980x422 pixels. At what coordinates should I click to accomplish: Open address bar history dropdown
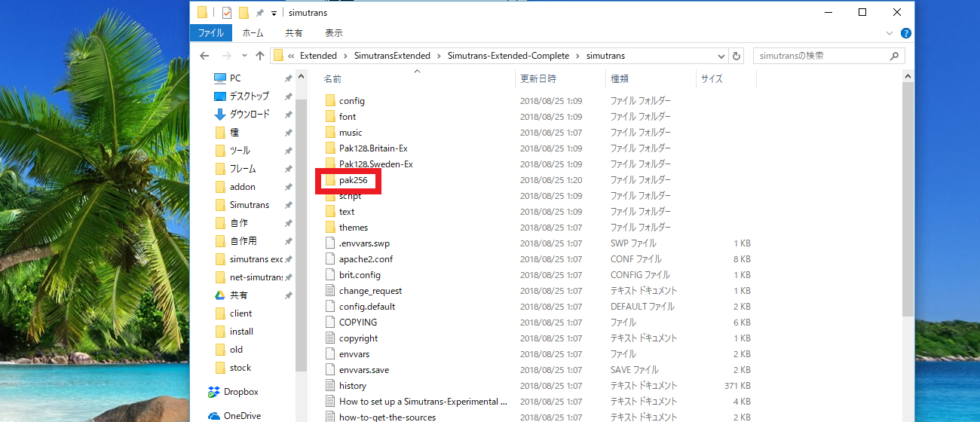[x=721, y=56]
